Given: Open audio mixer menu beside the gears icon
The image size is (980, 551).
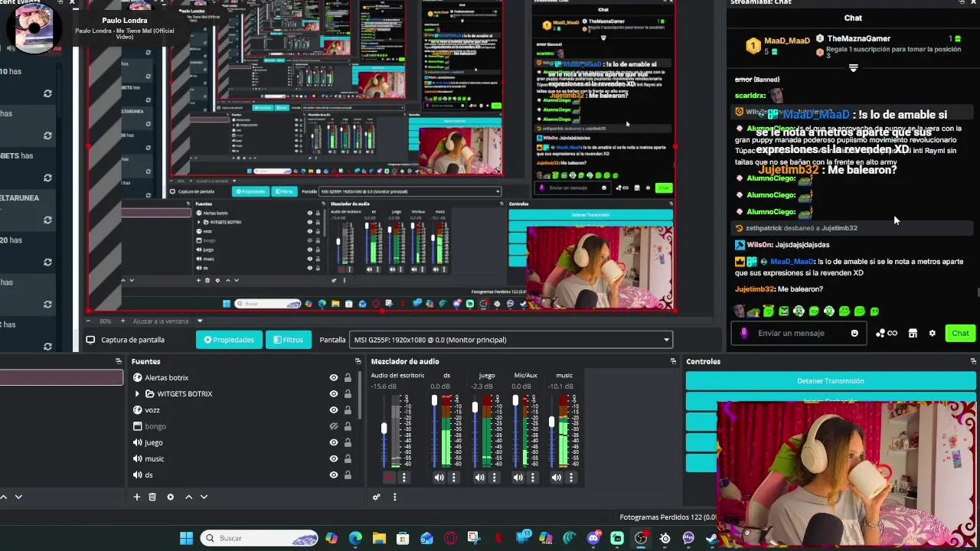Looking at the screenshot, I should tap(394, 497).
